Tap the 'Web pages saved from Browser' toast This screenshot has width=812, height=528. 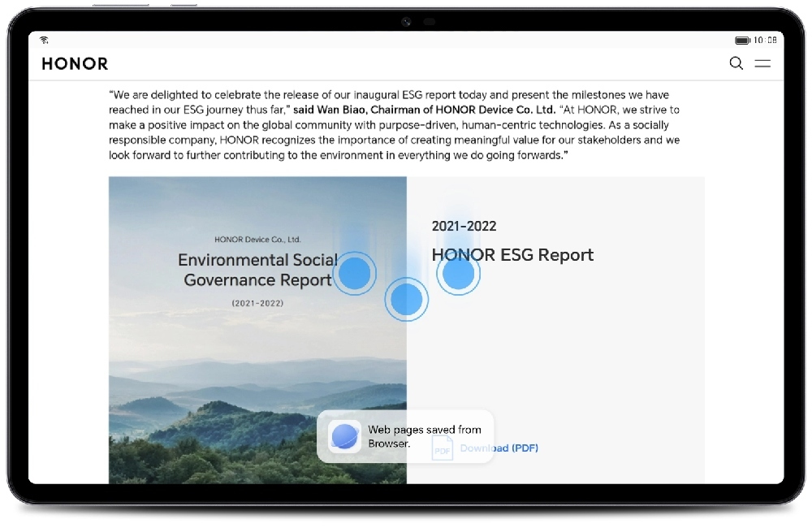(x=405, y=436)
